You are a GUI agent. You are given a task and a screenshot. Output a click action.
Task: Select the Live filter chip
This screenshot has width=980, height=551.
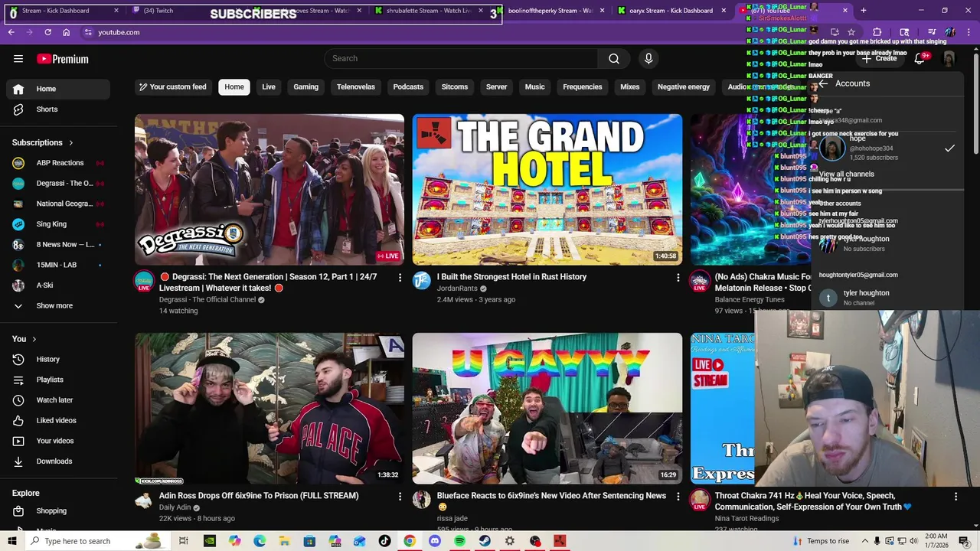[x=269, y=86]
